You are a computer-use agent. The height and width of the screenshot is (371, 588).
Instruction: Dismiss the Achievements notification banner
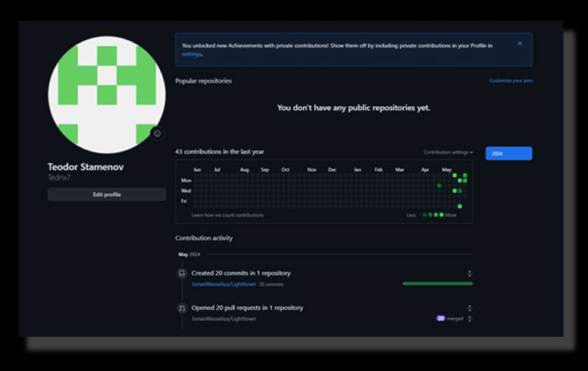pos(520,44)
